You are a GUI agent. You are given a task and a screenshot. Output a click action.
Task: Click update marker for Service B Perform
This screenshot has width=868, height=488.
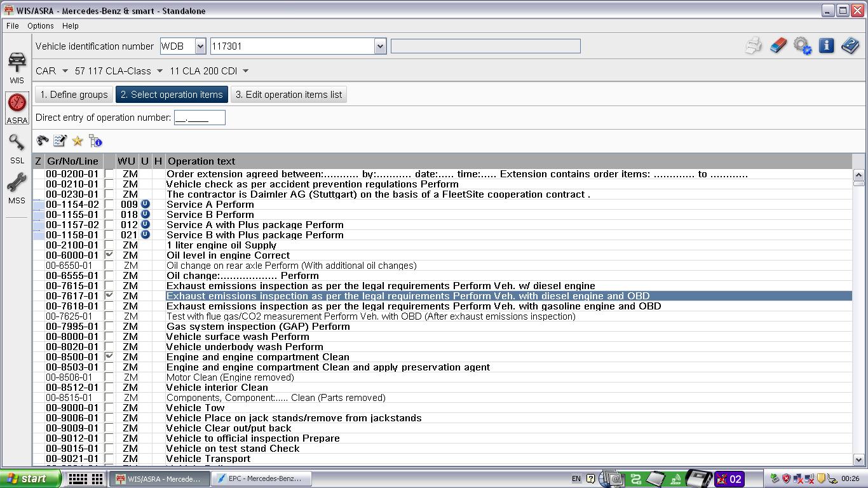(145, 214)
